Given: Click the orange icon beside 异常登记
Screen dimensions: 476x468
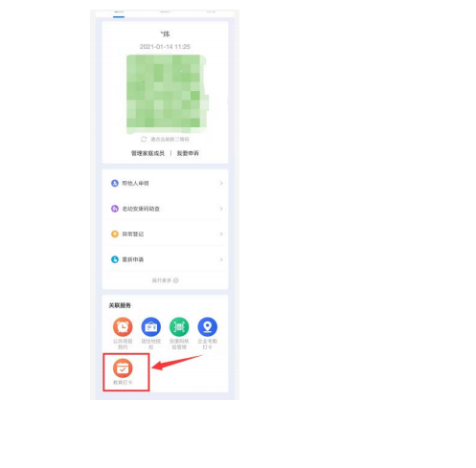Looking at the screenshot, I should click(115, 234).
